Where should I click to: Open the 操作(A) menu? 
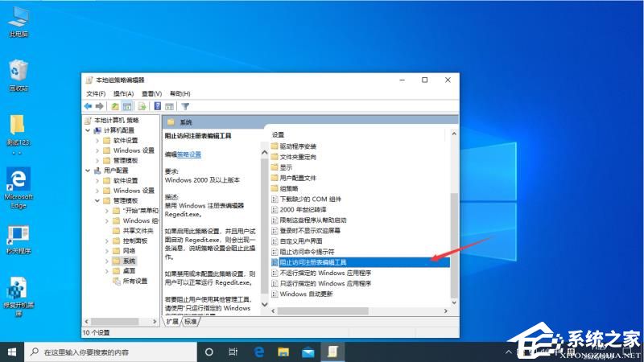(122, 93)
